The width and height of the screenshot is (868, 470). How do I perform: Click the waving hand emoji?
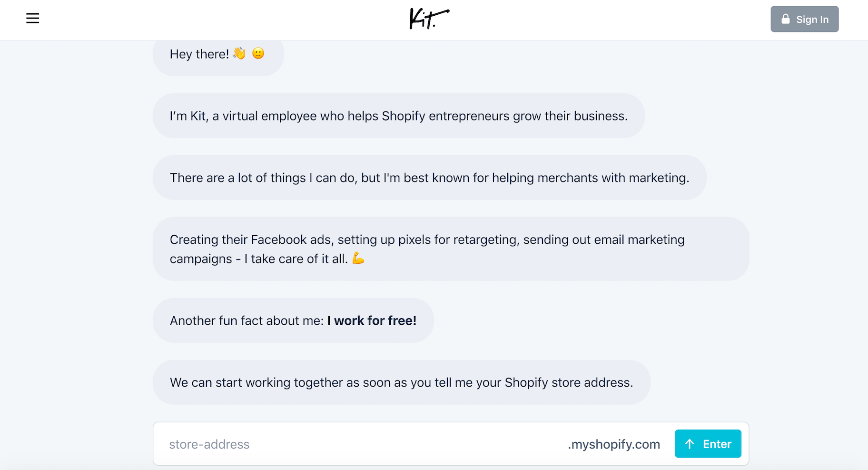click(239, 53)
